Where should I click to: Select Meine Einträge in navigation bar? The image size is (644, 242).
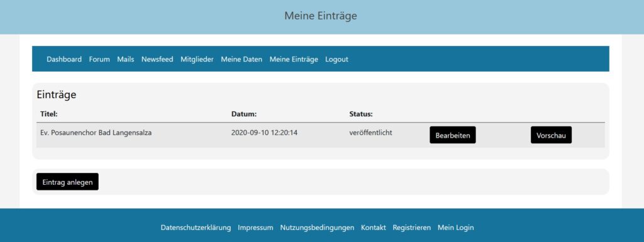[x=294, y=59]
